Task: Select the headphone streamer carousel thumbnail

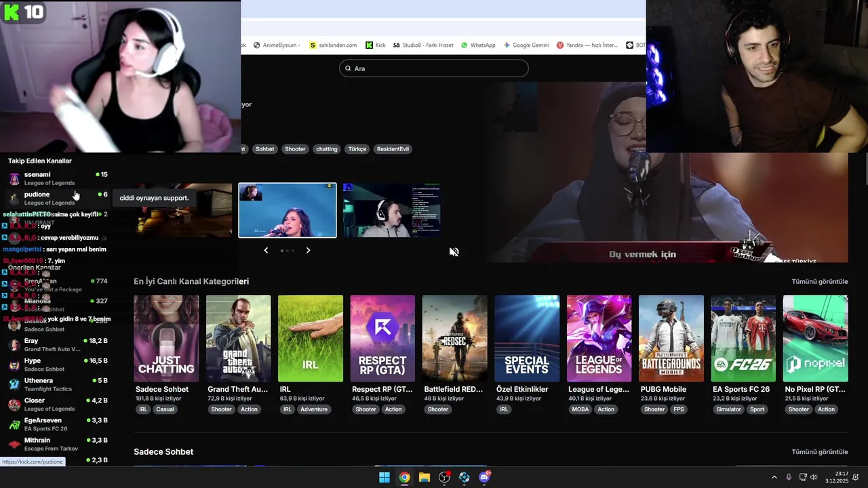Action: [392, 210]
